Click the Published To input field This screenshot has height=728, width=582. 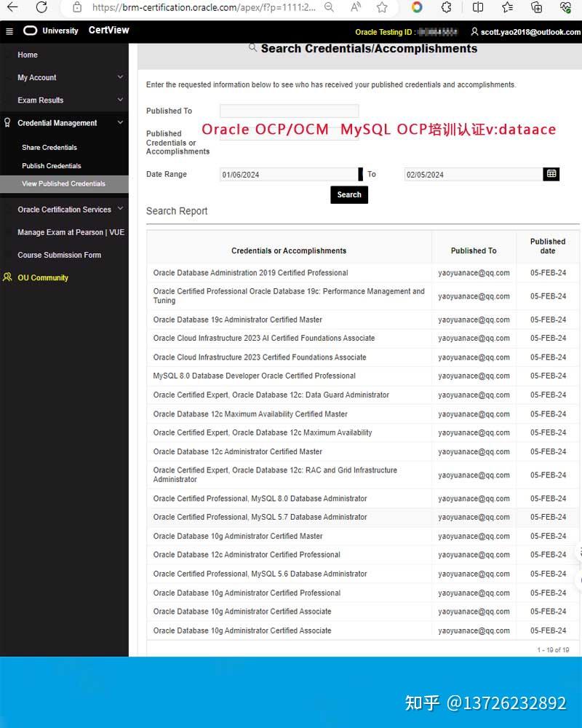click(289, 110)
